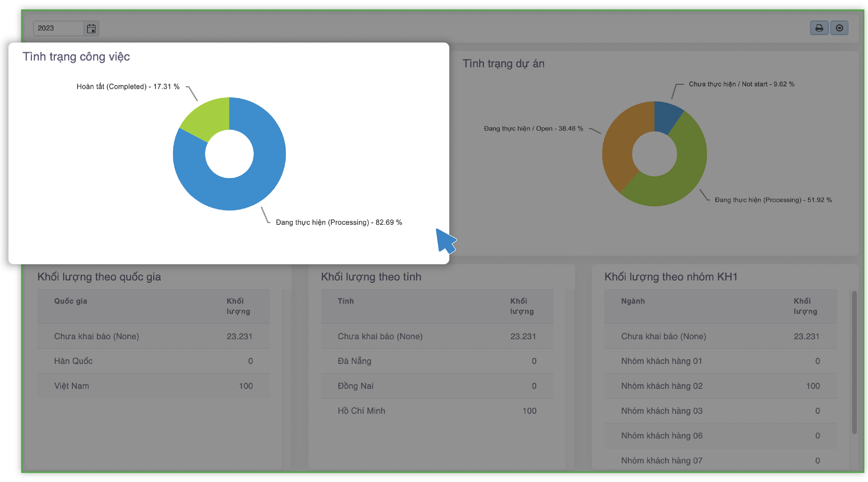The width and height of the screenshot is (868, 482).
Task: Select the 'Nhóm khách hàng 06' row
Action: click(720, 436)
